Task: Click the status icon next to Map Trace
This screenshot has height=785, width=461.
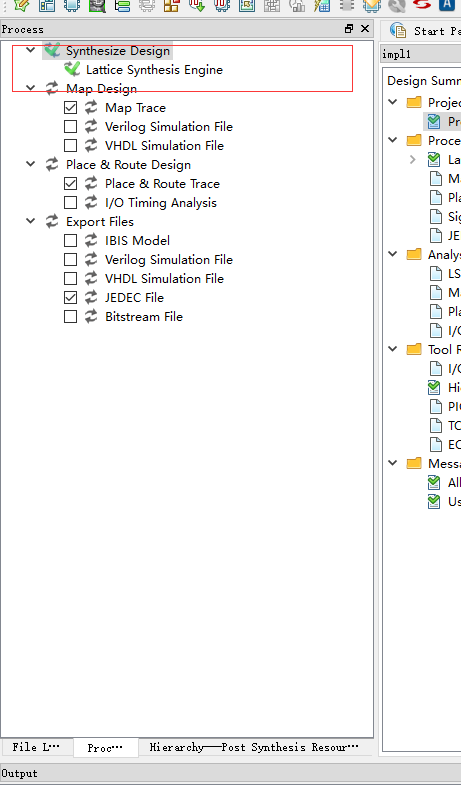Action: pyautogui.click(x=91, y=108)
